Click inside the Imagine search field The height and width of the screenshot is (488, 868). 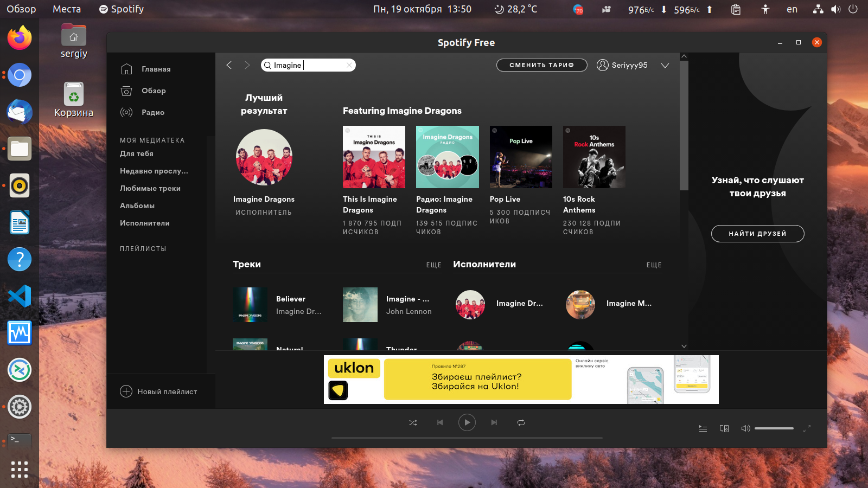pyautogui.click(x=308, y=65)
